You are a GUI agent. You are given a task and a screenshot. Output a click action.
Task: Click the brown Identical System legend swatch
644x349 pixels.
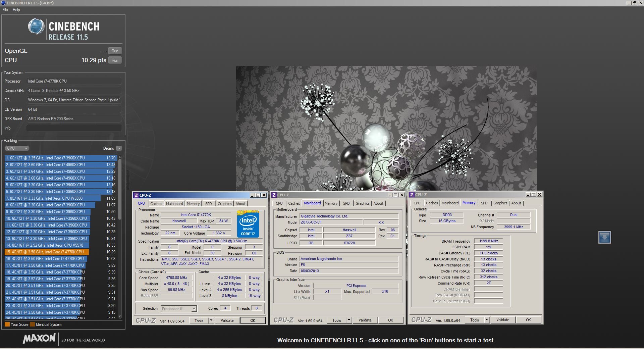point(32,325)
